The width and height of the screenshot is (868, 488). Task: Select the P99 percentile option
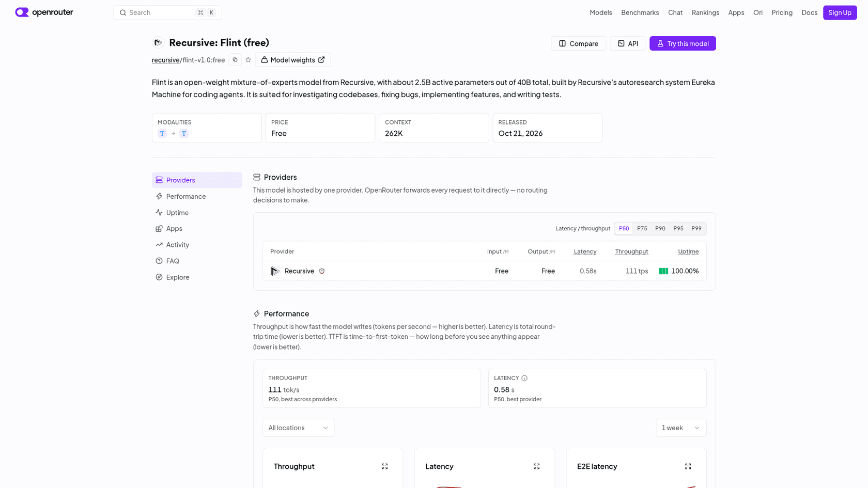[696, 228]
